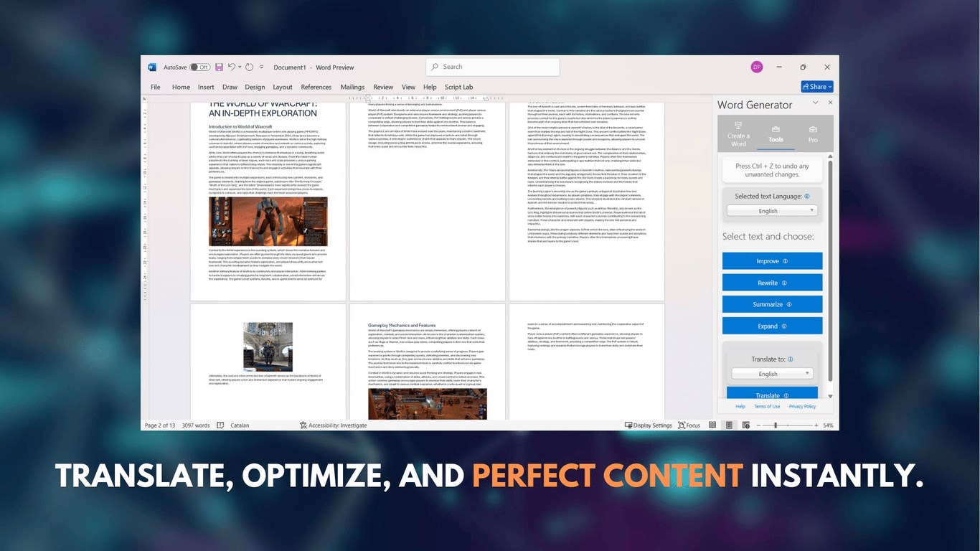Click the 3097 words count

point(196,425)
